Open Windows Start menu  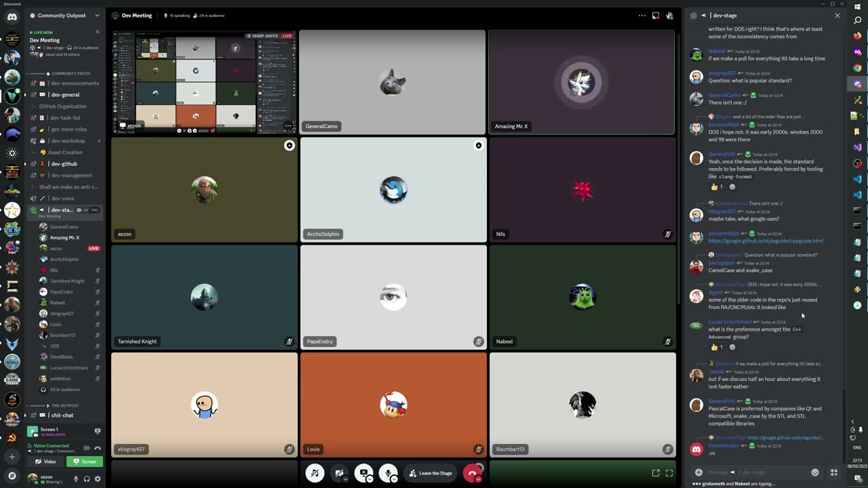(x=857, y=7)
